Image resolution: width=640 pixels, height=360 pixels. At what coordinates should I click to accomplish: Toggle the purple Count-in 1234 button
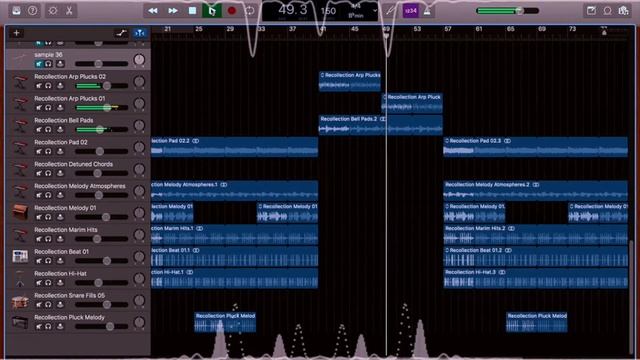click(x=411, y=11)
